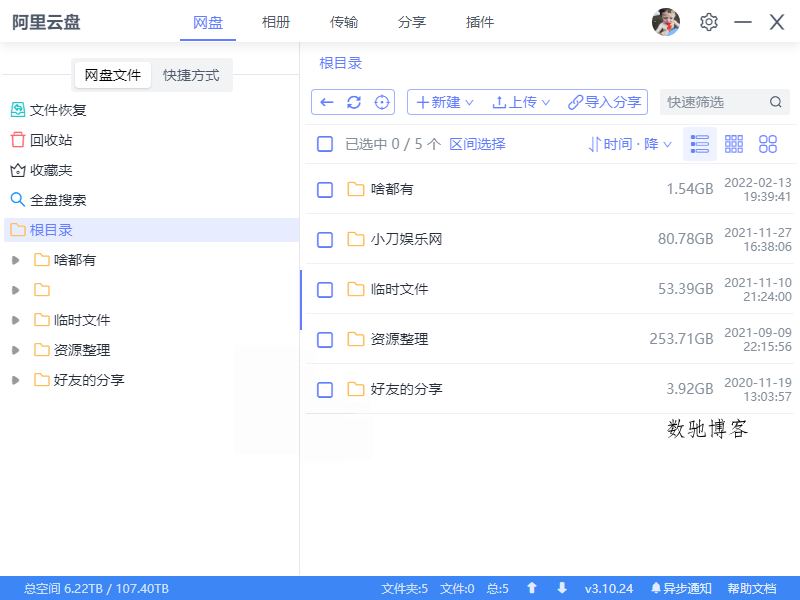The height and width of the screenshot is (600, 800).
Task: Switch to small grid view layout
Action: pyautogui.click(x=734, y=144)
